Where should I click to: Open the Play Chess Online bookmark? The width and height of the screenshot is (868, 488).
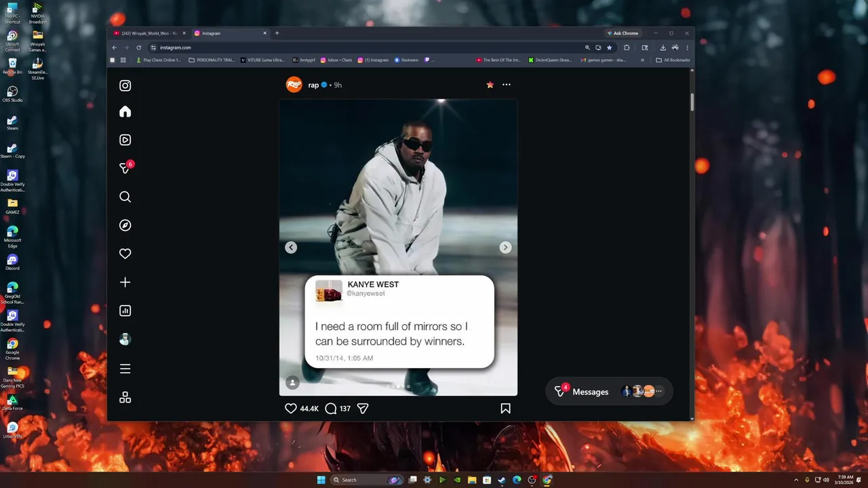coord(159,60)
